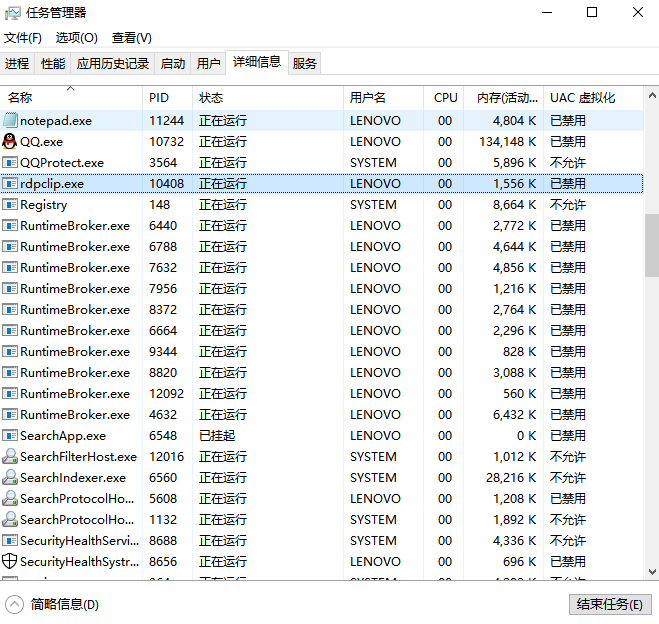Click 不允许 in the Registry row

[567, 205]
